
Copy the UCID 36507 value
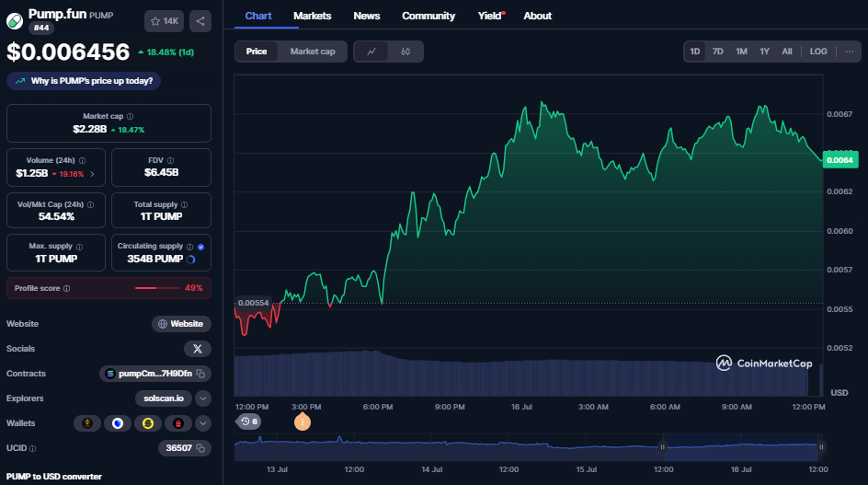point(200,448)
